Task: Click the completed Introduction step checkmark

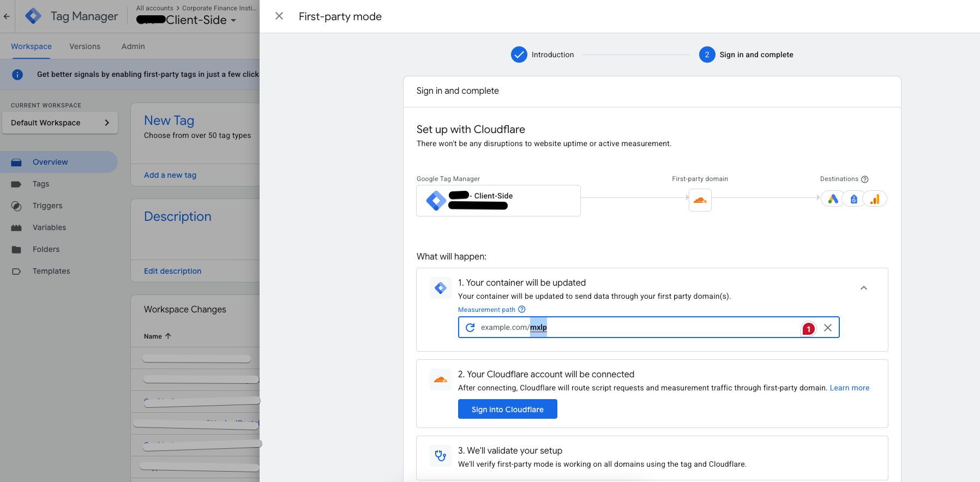Action: click(519, 55)
